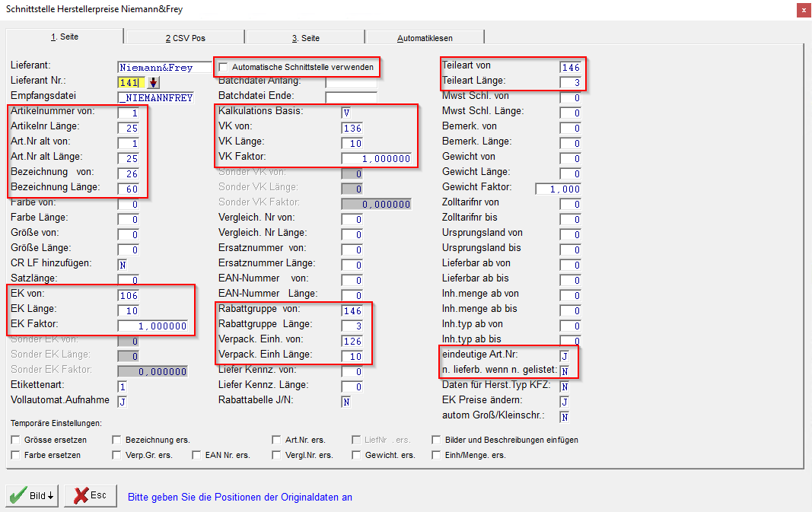Enable Bezeichnung ers. checkbox
Image resolution: width=812 pixels, height=512 pixels.
[116, 440]
